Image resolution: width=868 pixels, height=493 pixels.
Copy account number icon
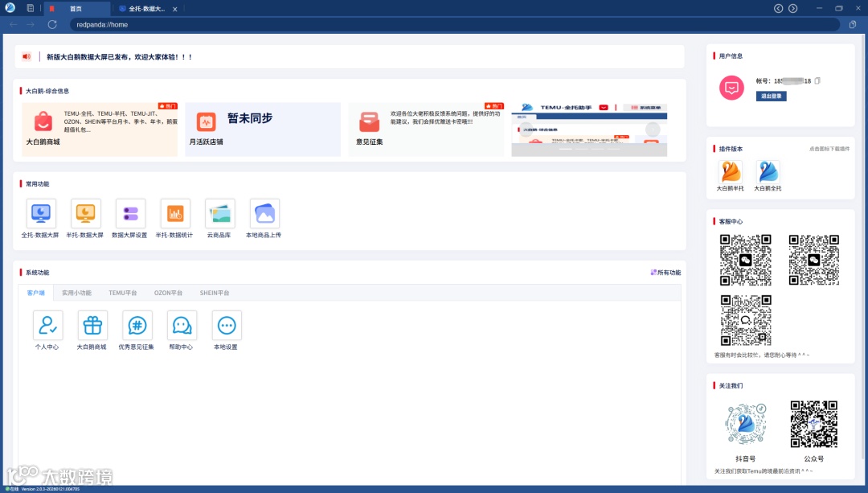click(x=817, y=81)
